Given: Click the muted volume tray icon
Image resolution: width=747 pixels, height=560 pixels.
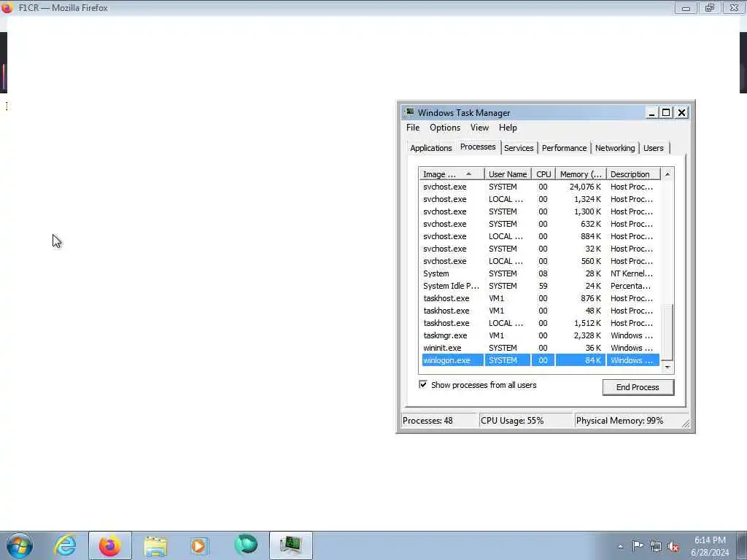Looking at the screenshot, I should [x=673, y=547].
